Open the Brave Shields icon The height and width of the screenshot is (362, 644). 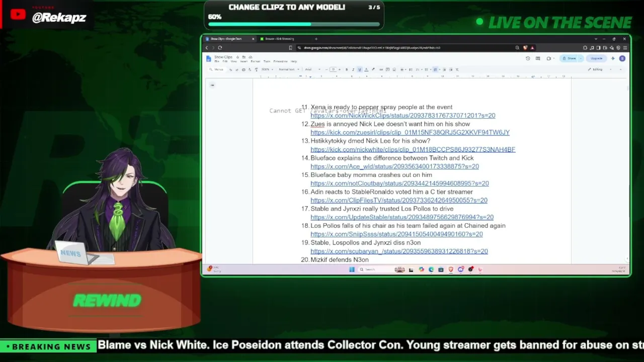[x=525, y=48]
